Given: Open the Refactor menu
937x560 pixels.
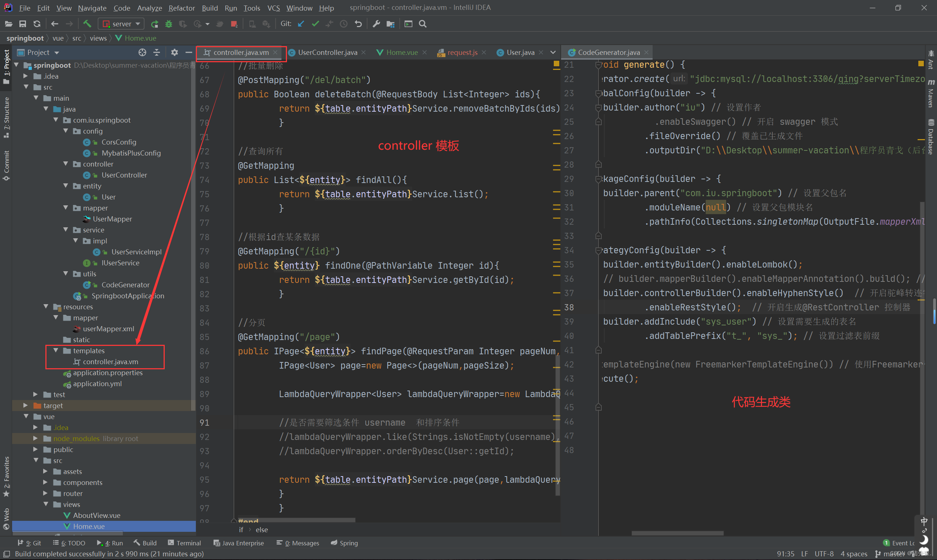Looking at the screenshot, I should point(182,8).
